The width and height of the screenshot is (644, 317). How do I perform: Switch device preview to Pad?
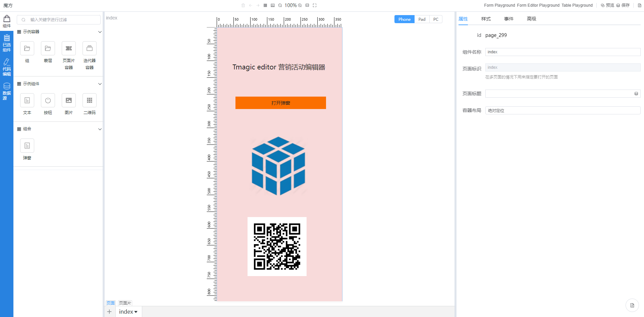(x=422, y=19)
